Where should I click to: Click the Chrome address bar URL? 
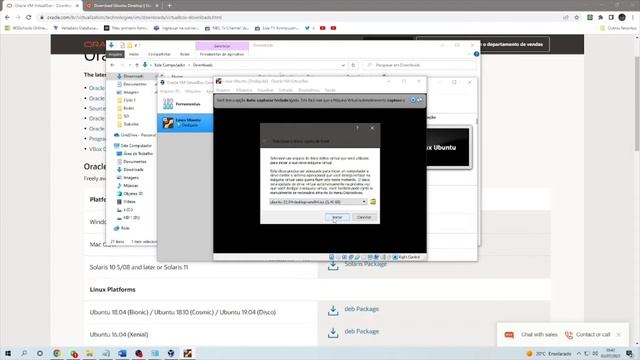pos(135,18)
